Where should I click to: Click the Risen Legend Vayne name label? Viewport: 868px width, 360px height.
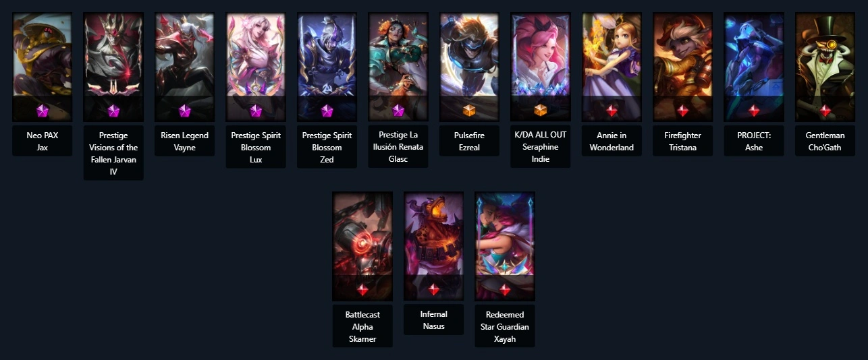tap(184, 141)
